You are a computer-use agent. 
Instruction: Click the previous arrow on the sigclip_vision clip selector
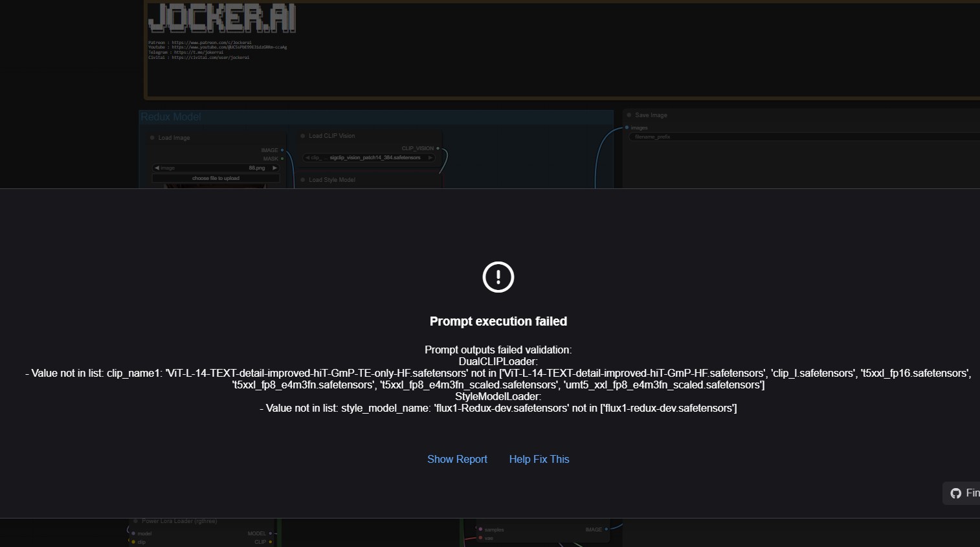pyautogui.click(x=307, y=157)
